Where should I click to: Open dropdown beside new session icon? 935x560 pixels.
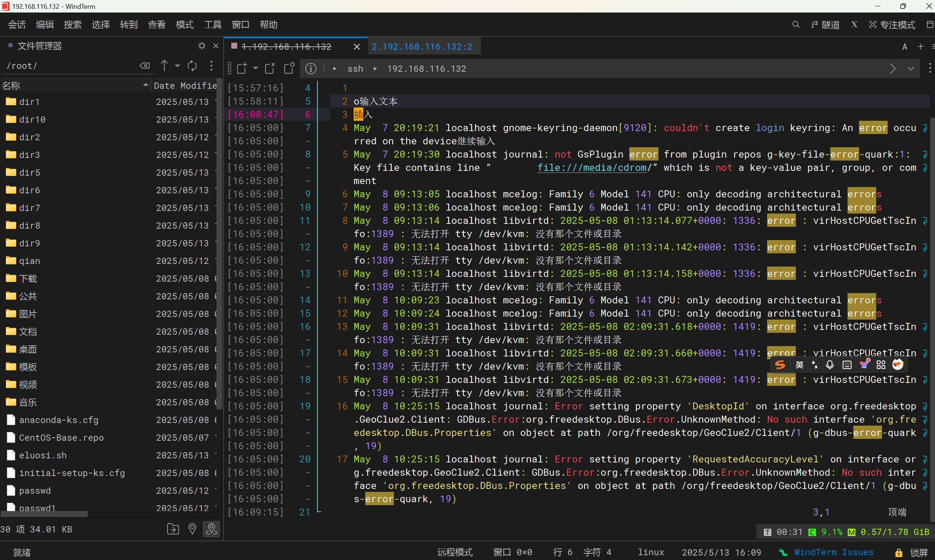[x=256, y=68]
